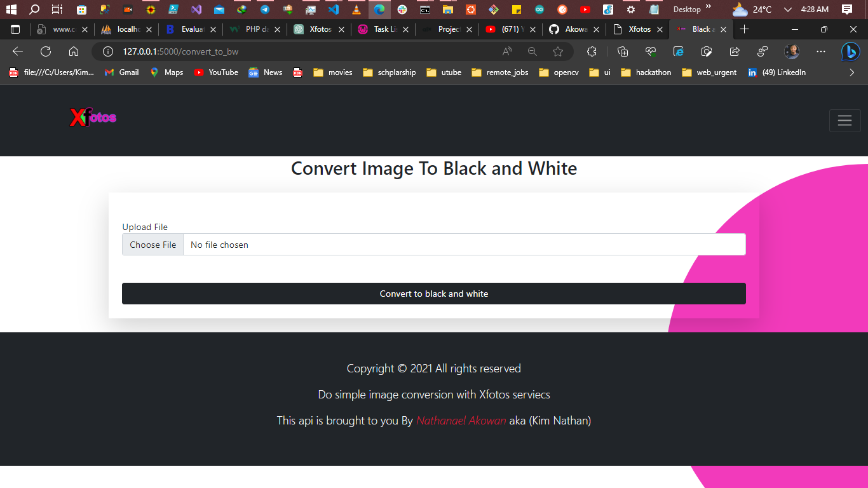Image resolution: width=868 pixels, height=488 pixels.
Task: Open the Nathanael Akowan link in footer
Action: point(461,421)
